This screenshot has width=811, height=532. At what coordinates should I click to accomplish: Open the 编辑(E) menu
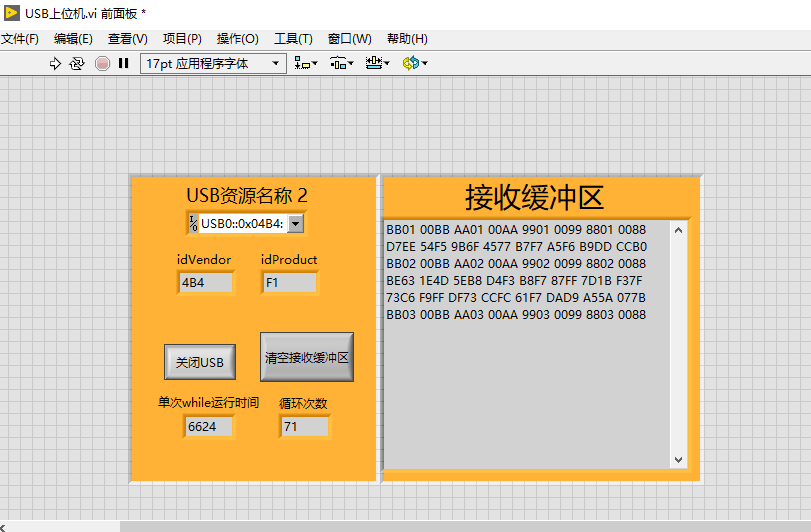(x=73, y=39)
